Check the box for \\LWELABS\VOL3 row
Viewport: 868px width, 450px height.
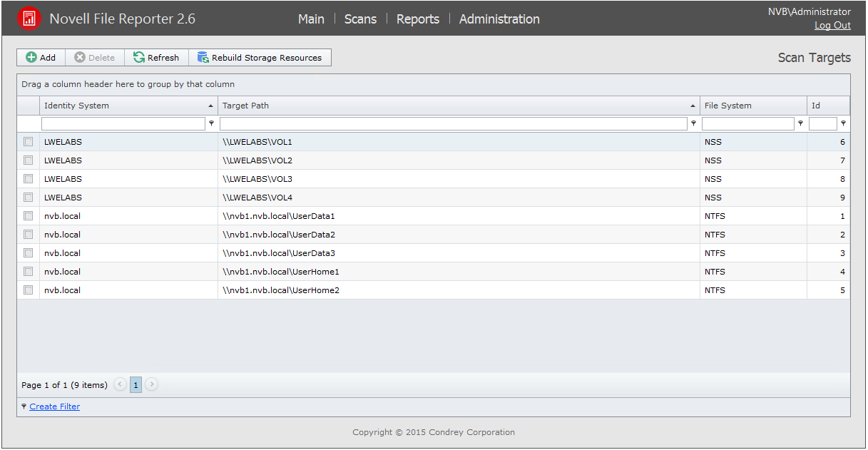(29, 179)
